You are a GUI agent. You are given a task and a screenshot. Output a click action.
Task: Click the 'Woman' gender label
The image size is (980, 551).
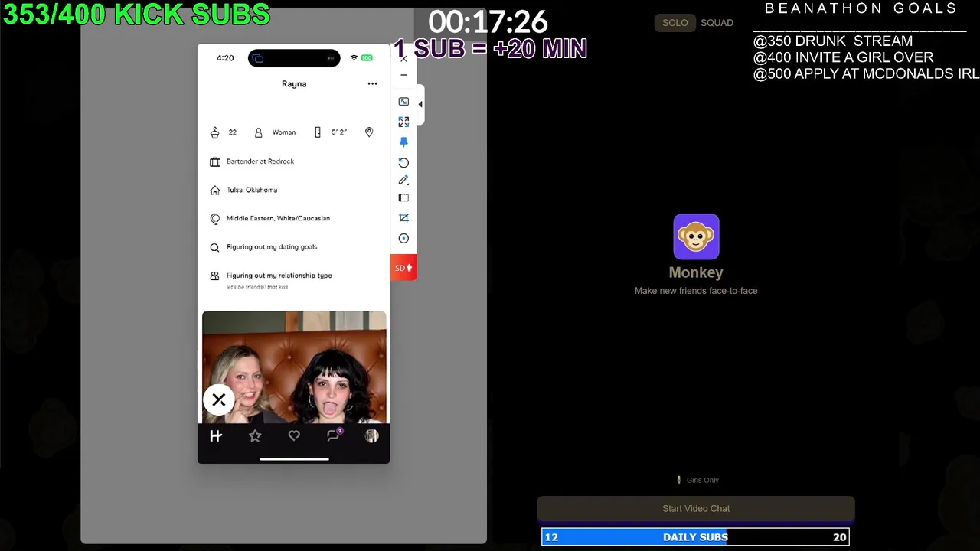284,132
